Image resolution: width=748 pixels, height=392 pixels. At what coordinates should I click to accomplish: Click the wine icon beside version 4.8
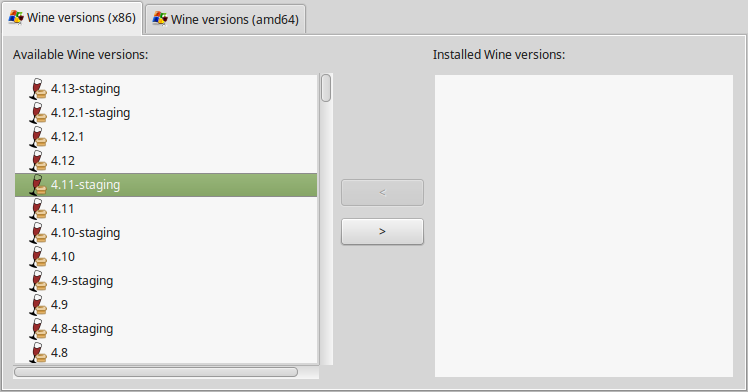[38, 353]
